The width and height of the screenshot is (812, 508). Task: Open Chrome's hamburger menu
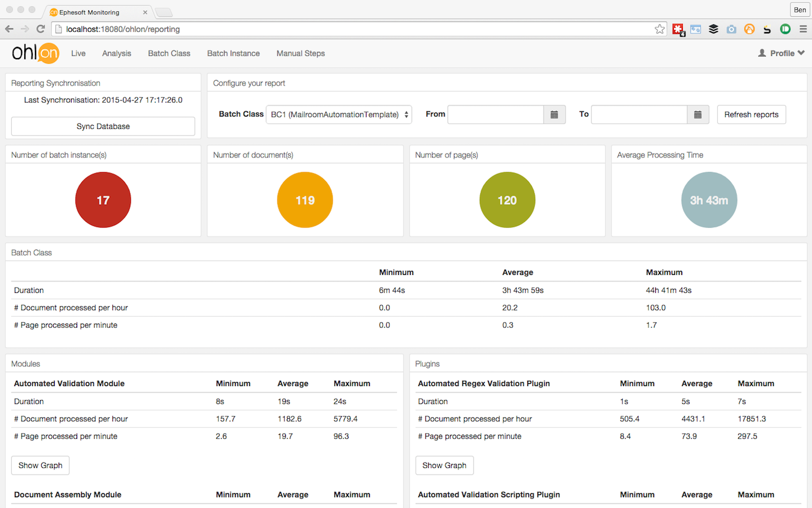[x=803, y=28]
